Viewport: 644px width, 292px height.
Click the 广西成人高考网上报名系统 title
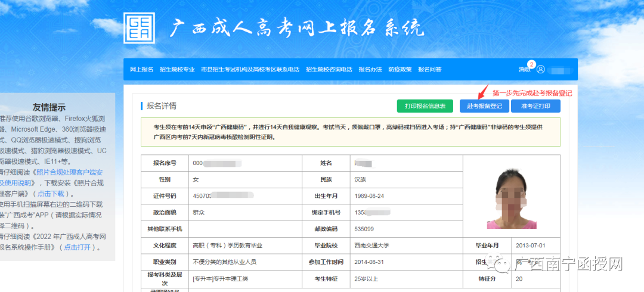pos(297,29)
